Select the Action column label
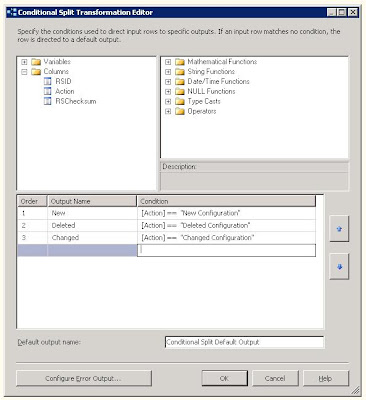The image size is (366, 400). tap(65, 91)
